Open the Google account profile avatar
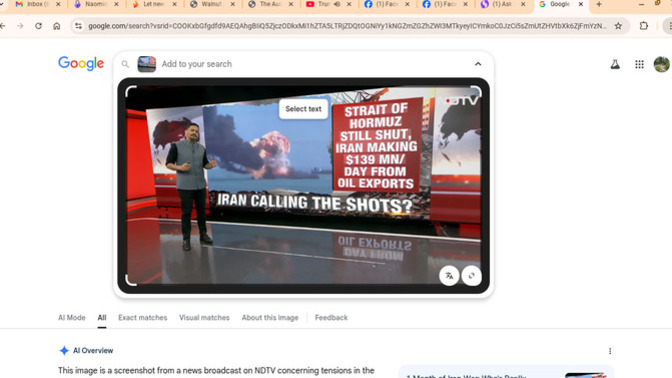 (x=662, y=64)
